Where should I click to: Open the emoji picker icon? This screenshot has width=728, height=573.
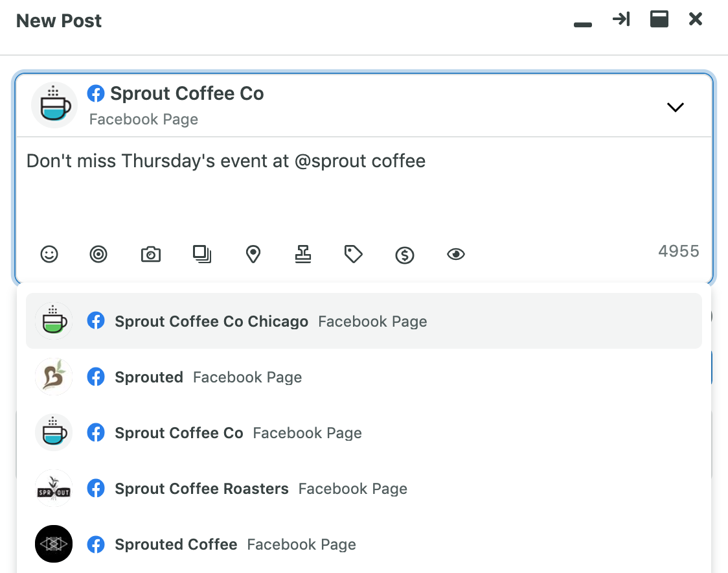[49, 254]
